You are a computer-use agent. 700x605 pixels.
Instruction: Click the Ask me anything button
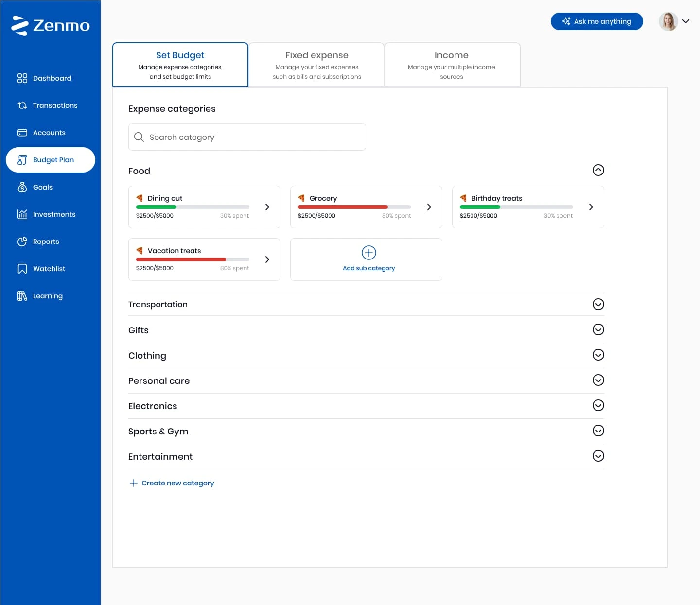pyautogui.click(x=596, y=21)
